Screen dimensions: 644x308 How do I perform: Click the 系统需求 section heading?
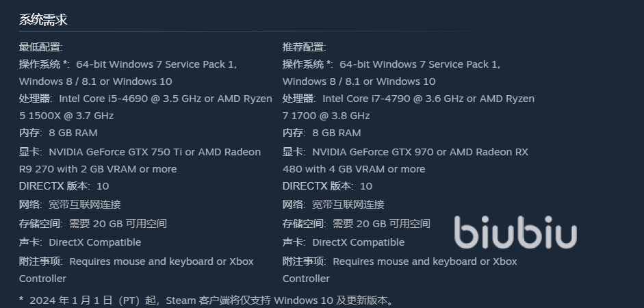pos(43,20)
